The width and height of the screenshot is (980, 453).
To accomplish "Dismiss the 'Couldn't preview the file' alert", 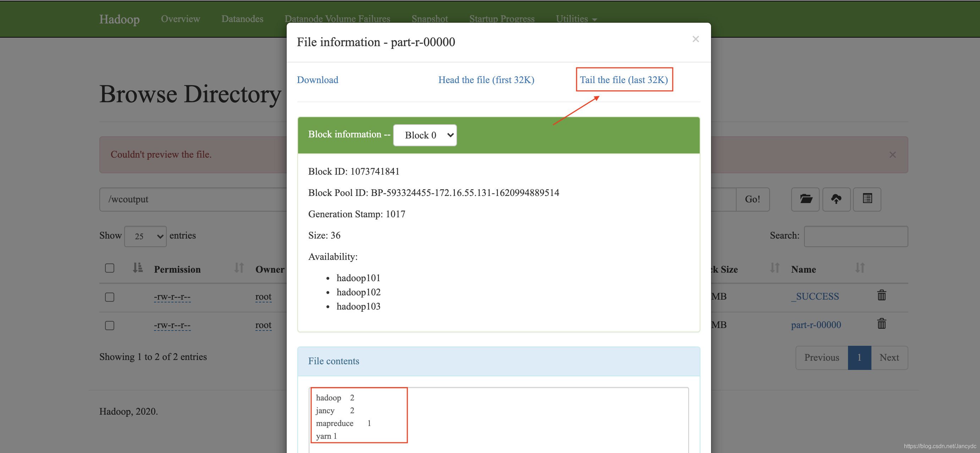I will coord(892,155).
